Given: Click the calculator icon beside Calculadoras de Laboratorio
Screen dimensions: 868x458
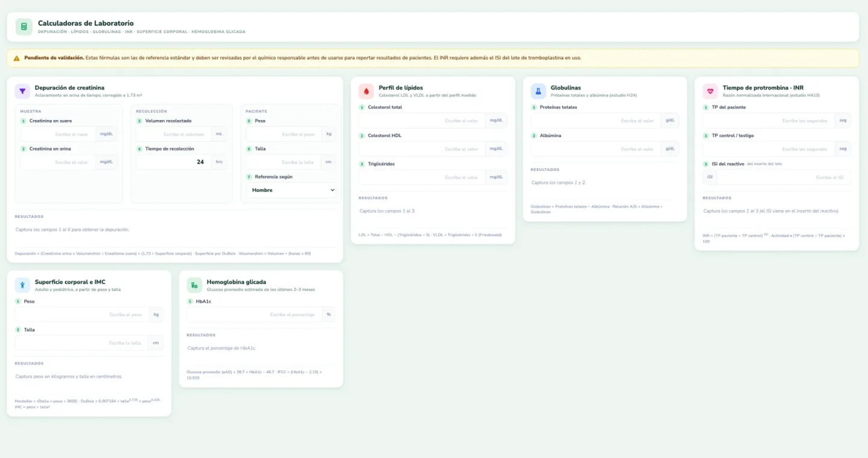Looking at the screenshot, I should pos(24,27).
